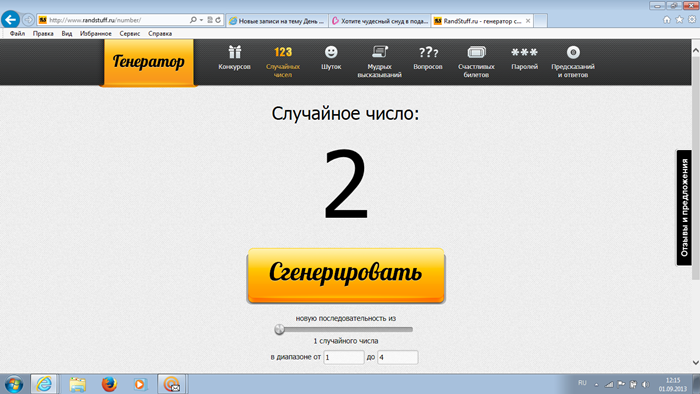Open browser Tools gear icon
The width and height of the screenshot is (700, 394).
point(692,19)
